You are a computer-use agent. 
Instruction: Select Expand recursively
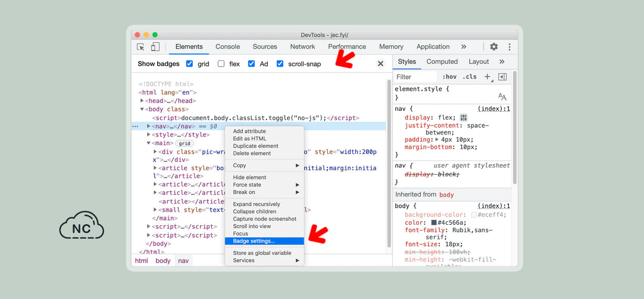point(265,204)
